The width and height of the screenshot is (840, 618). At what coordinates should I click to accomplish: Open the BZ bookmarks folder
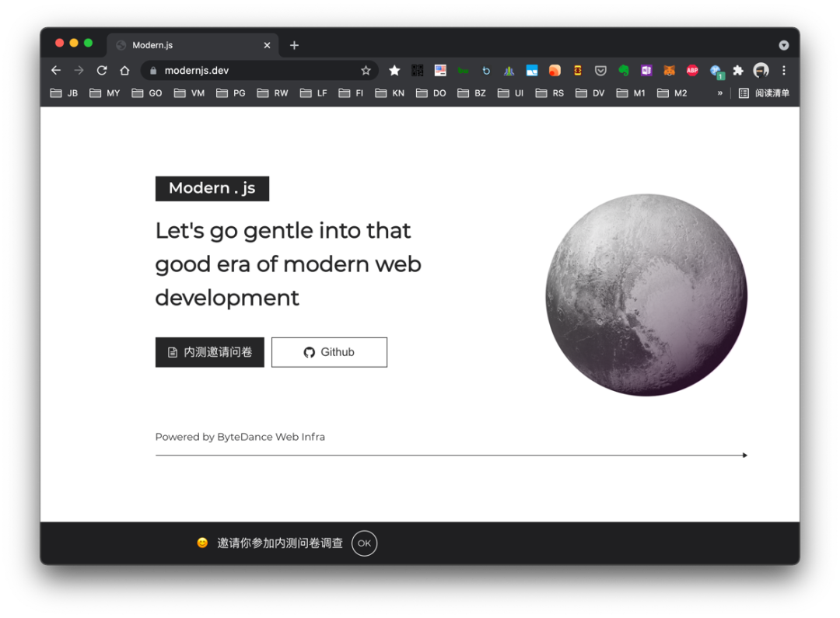click(x=472, y=93)
